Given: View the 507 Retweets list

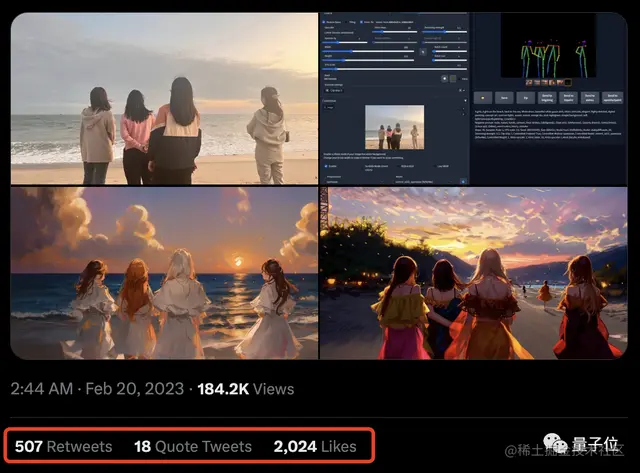Looking at the screenshot, I should pyautogui.click(x=63, y=446).
